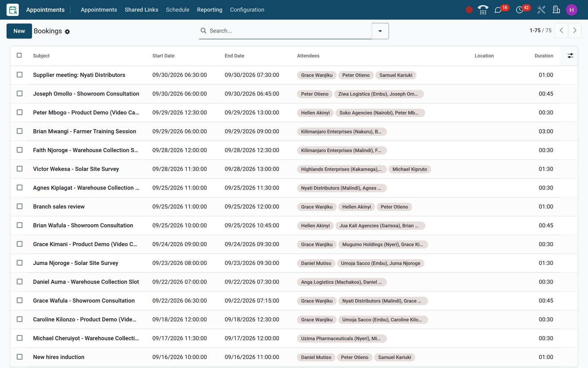The width and height of the screenshot is (588, 368).
Task: Click the Uzima Pharmaceuticals (Nyeri) attendee tag
Action: point(341,339)
